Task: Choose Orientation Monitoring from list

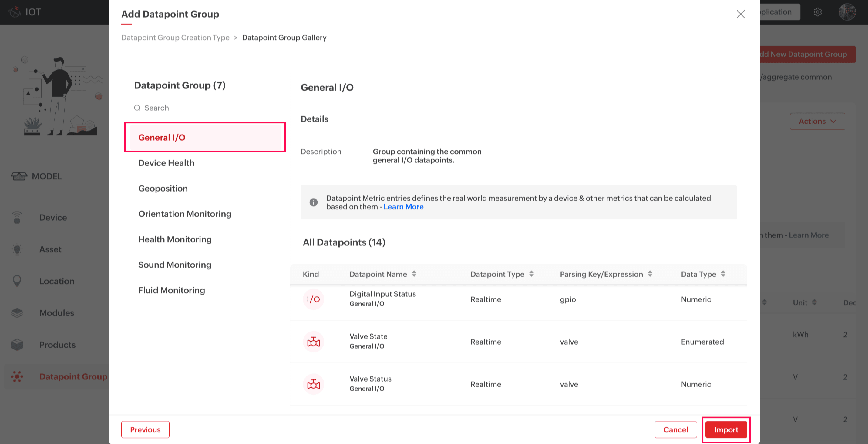Action: (x=185, y=214)
